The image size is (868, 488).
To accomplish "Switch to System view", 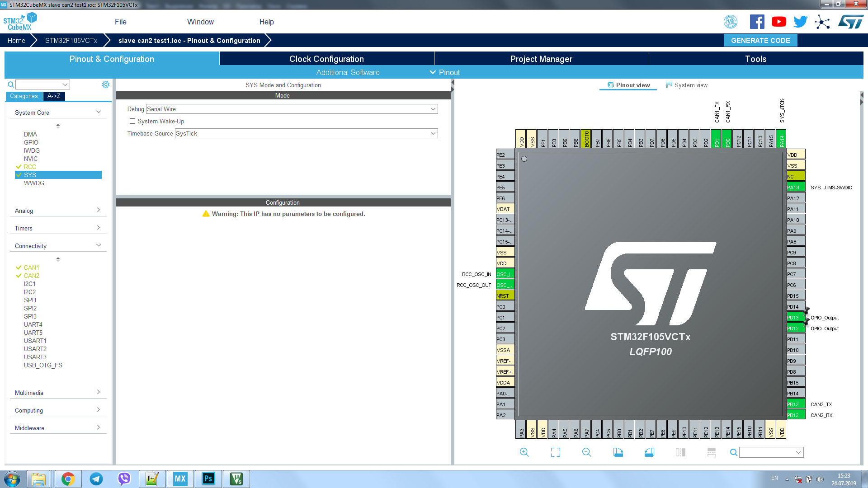I will pyautogui.click(x=687, y=85).
